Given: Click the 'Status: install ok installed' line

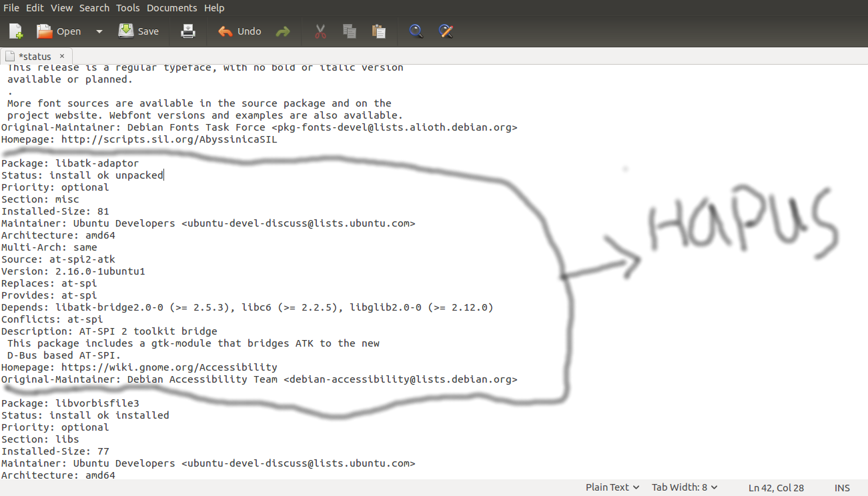Looking at the screenshot, I should click(x=85, y=415).
